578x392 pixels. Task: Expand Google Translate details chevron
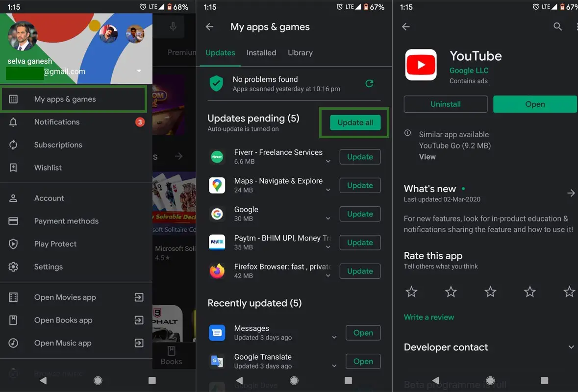[x=334, y=366]
